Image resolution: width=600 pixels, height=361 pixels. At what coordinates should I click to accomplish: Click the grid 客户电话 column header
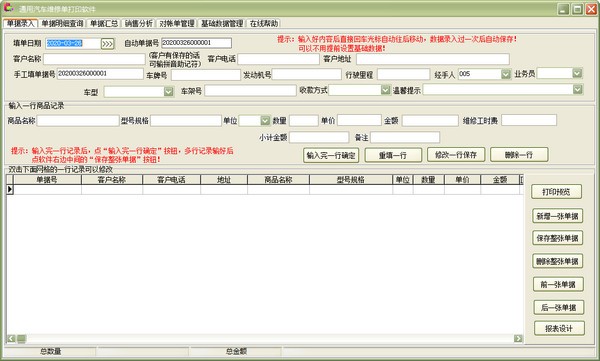pos(171,180)
